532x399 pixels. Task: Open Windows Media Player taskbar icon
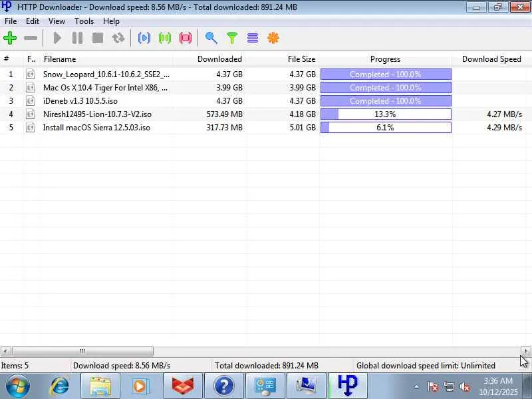(x=141, y=386)
